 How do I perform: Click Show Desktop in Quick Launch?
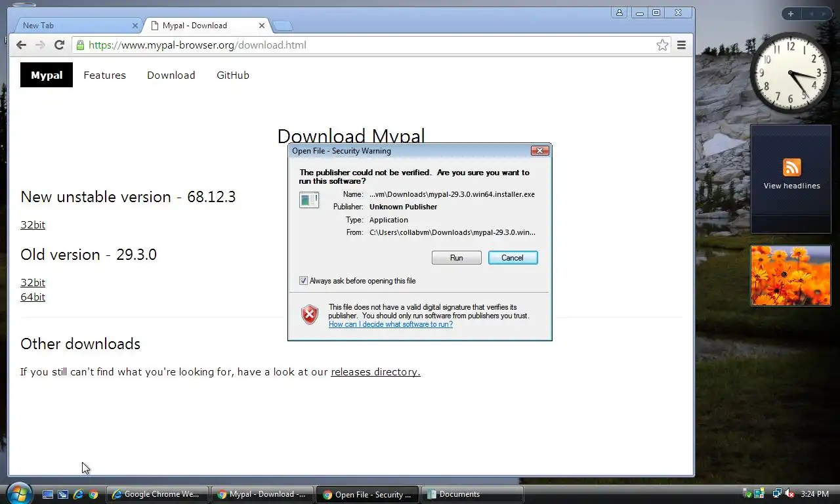(48, 494)
